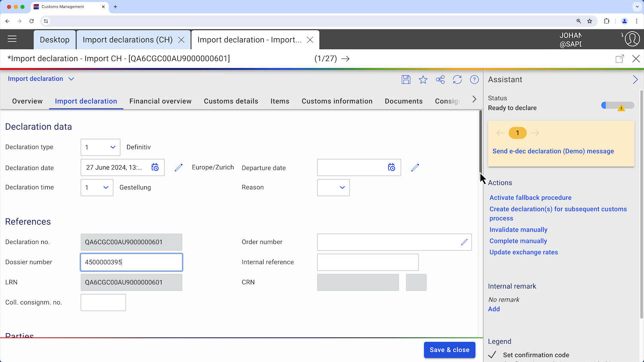Switch to Financial overview tab
Screen dimensions: 644x362
[161, 101]
